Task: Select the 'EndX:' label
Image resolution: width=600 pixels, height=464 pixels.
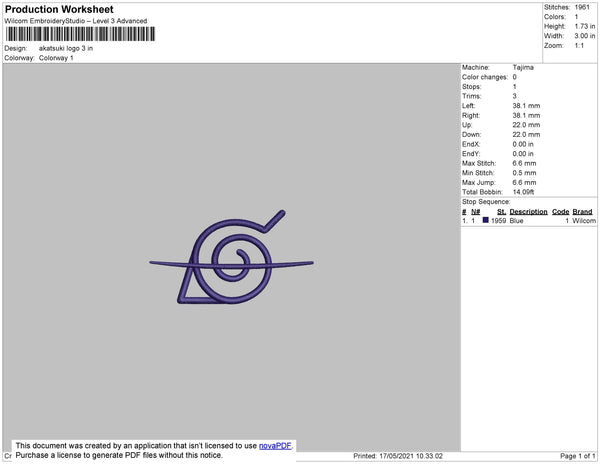Action: (x=471, y=144)
